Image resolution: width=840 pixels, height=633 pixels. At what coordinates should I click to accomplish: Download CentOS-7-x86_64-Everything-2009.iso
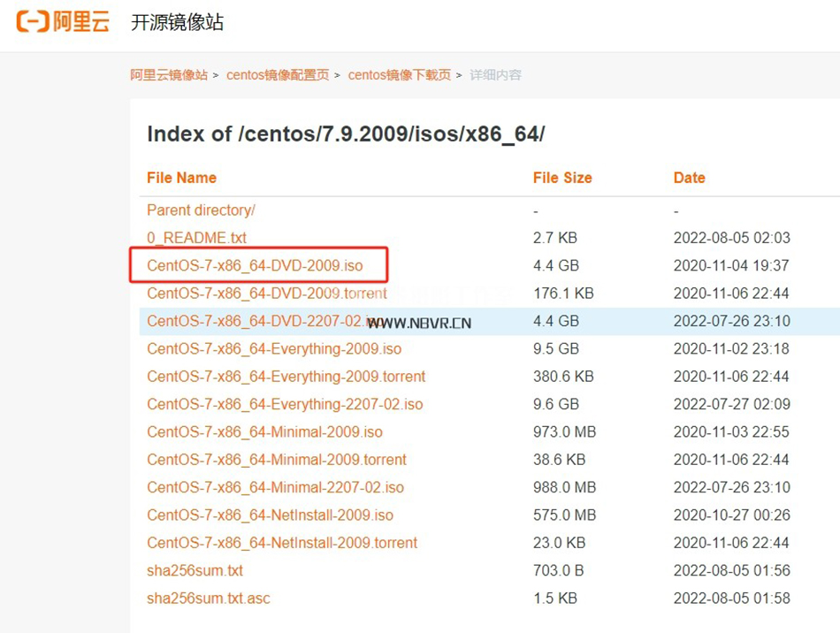pyautogui.click(x=274, y=349)
